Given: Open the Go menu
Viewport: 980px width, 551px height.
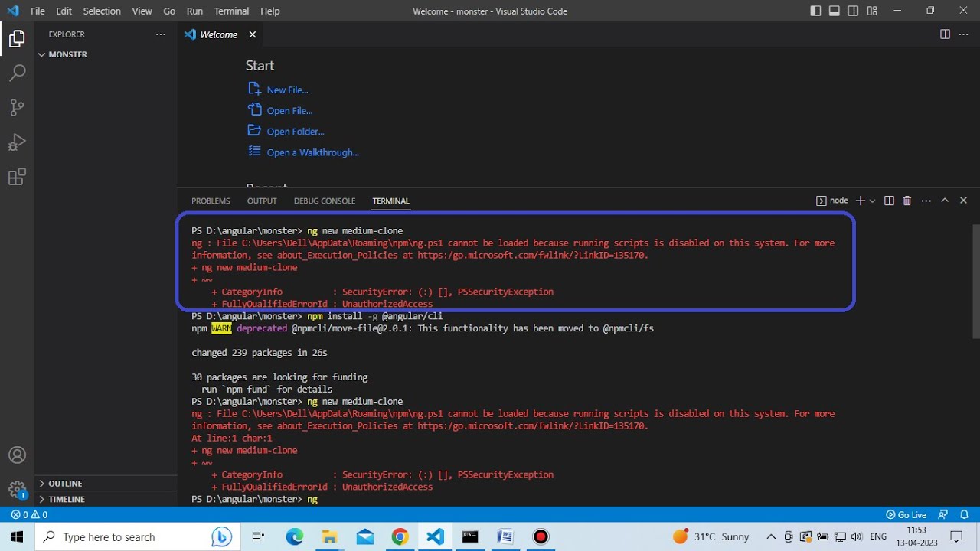Looking at the screenshot, I should click(169, 11).
